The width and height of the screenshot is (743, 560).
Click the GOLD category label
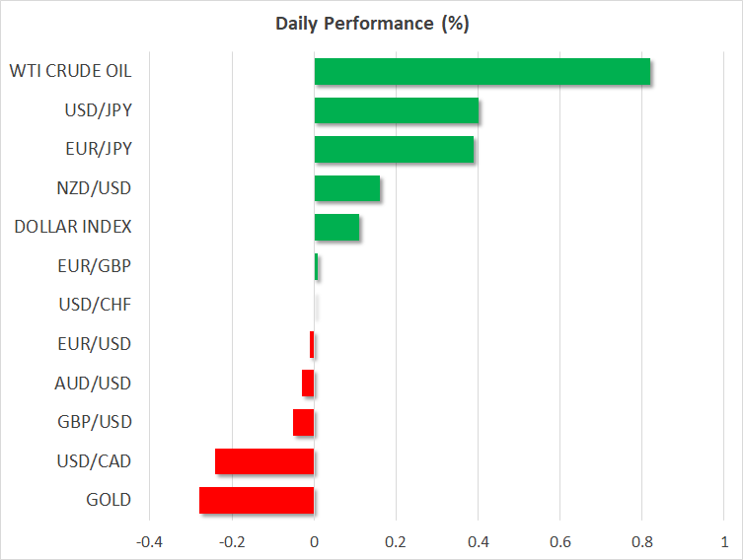(108, 500)
